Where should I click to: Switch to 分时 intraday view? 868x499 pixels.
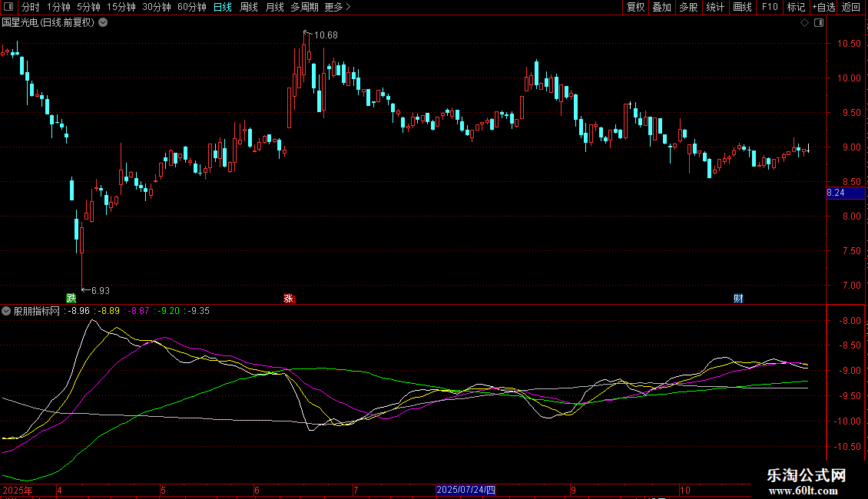[x=30, y=8]
